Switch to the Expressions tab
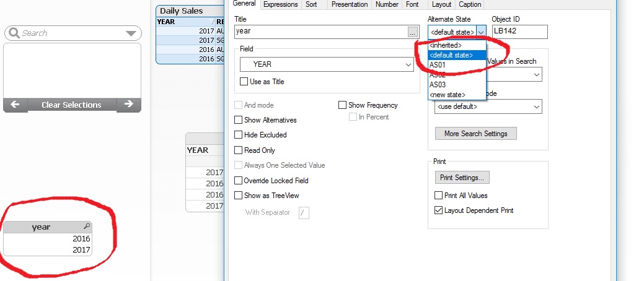The width and height of the screenshot is (644, 281). pos(281,4)
